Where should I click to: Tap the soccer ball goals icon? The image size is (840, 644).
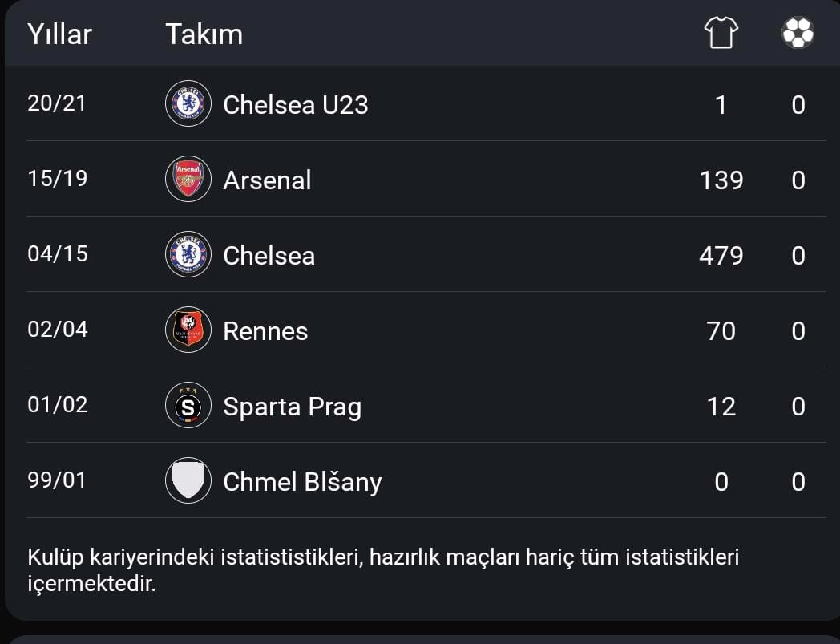point(798,33)
